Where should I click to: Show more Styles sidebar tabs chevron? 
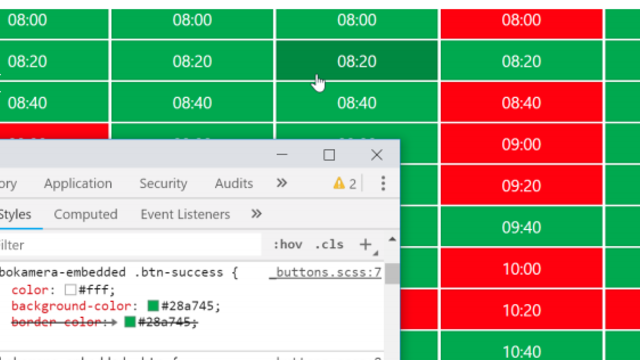click(x=256, y=214)
